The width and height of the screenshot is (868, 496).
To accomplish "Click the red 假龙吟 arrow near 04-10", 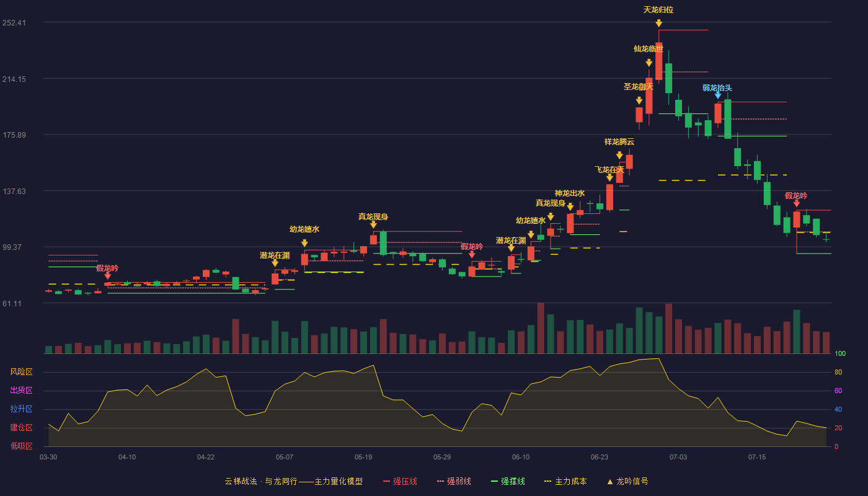I will coord(107,276).
